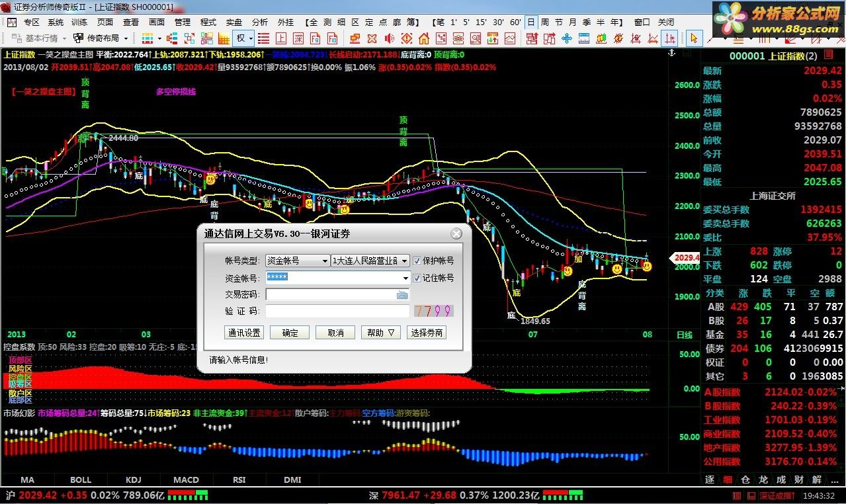Select the KDJ indicator tab

pyautogui.click(x=134, y=480)
